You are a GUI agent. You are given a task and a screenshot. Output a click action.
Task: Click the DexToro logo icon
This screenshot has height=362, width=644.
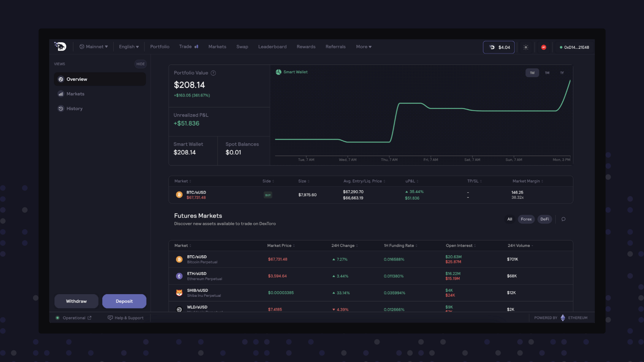[x=60, y=47]
